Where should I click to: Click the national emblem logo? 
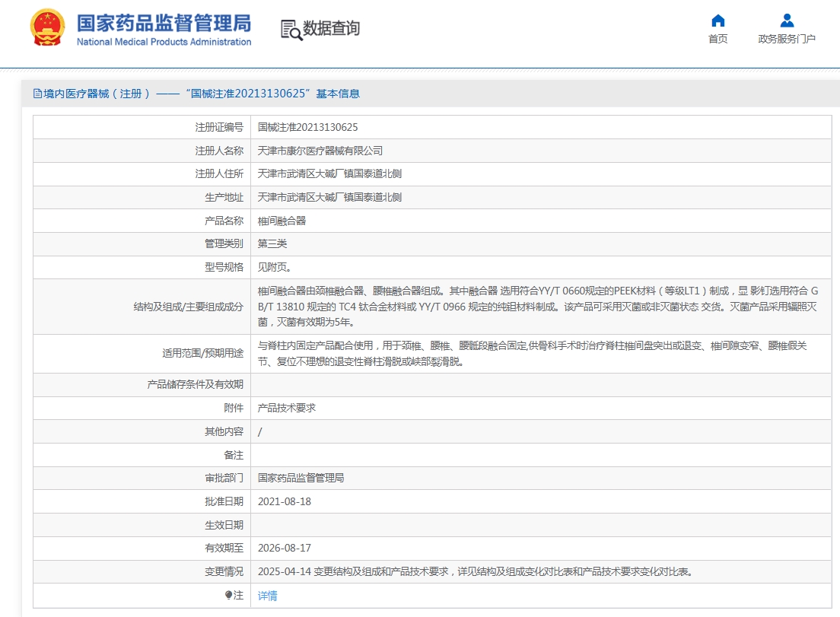coord(48,28)
